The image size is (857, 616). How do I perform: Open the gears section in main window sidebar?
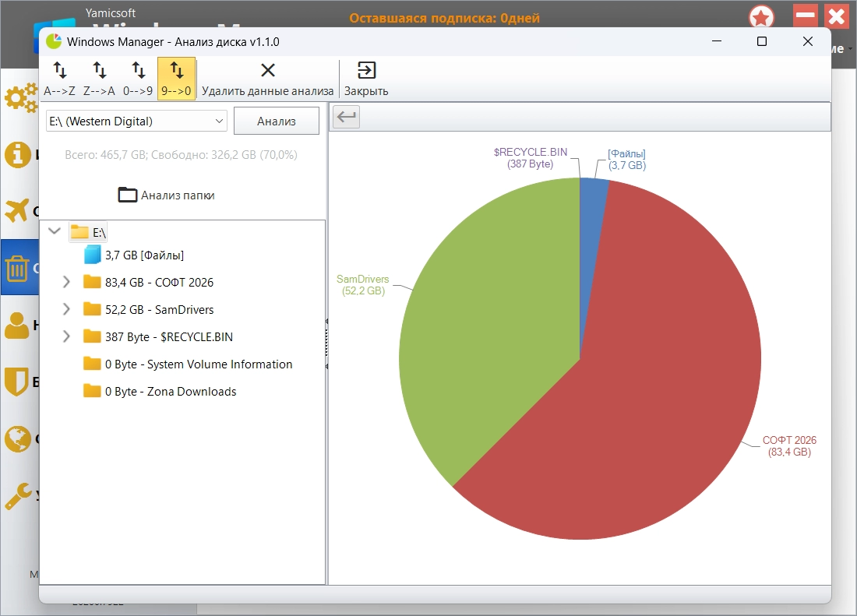pyautogui.click(x=20, y=98)
